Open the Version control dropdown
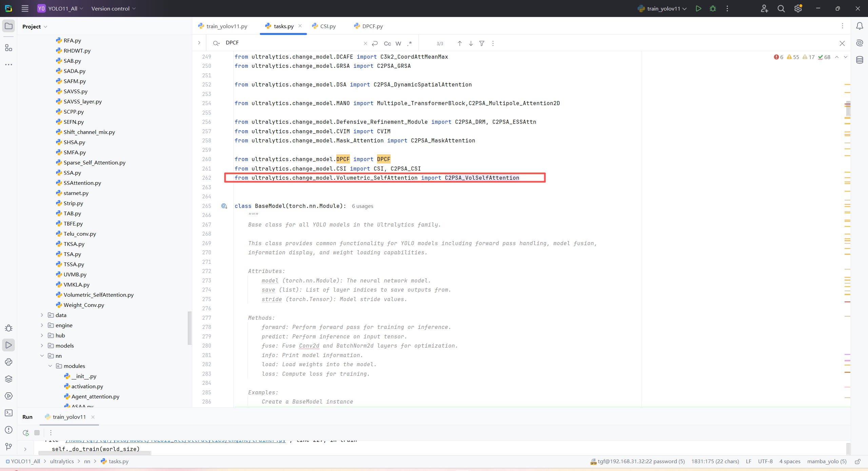868x471 pixels. pos(113,8)
